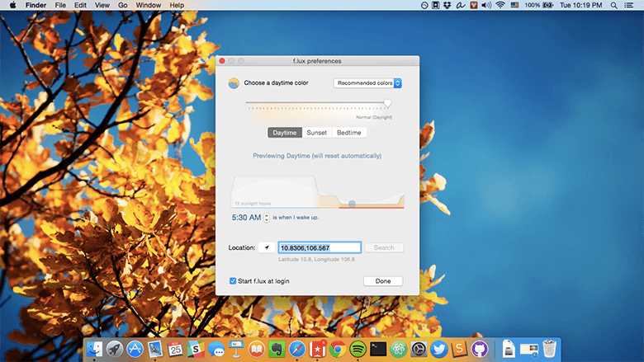Screen dimensions: 644x362
Task: Select the Bedtime tab
Action: pos(348,132)
